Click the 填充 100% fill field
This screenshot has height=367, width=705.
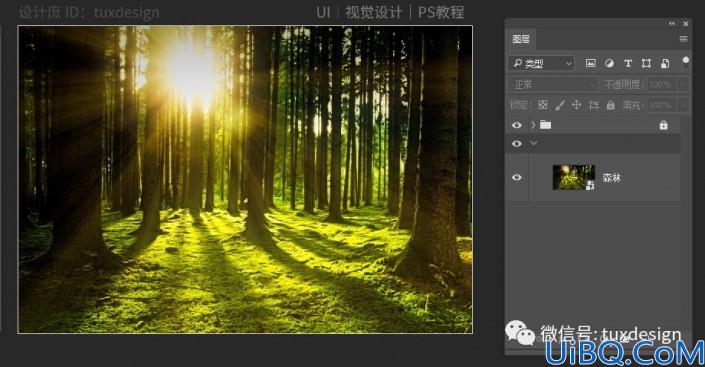point(662,105)
